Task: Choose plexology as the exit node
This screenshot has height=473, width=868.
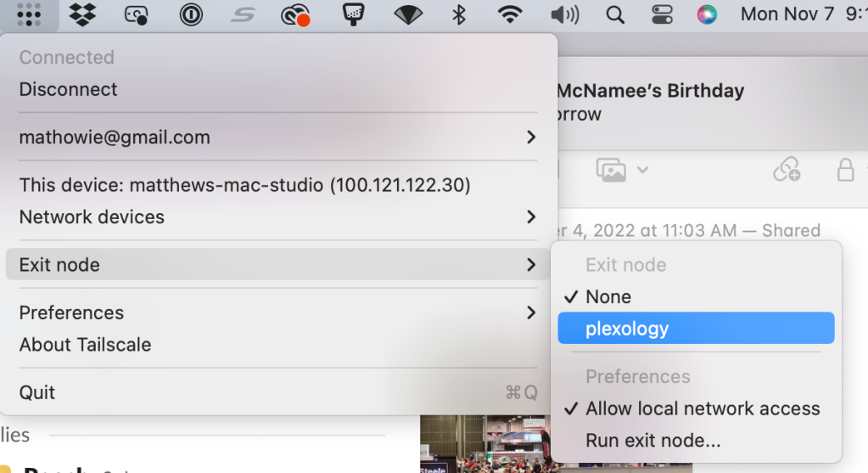Action: [x=696, y=329]
